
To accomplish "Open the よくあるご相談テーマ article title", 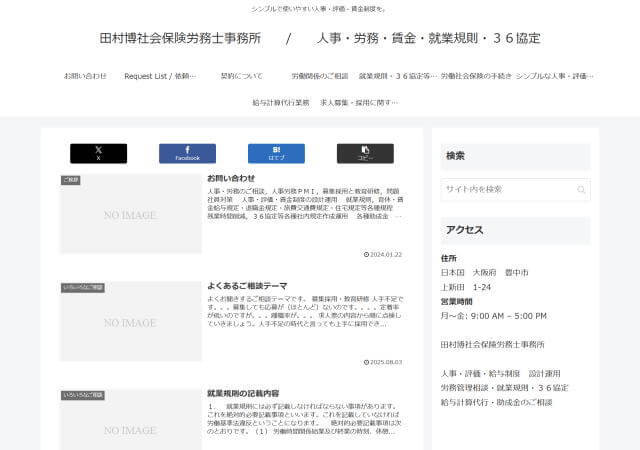I will click(x=247, y=286).
